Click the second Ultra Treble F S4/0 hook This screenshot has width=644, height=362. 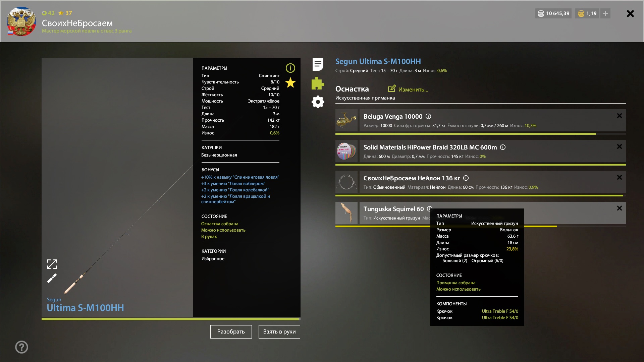pos(500,317)
